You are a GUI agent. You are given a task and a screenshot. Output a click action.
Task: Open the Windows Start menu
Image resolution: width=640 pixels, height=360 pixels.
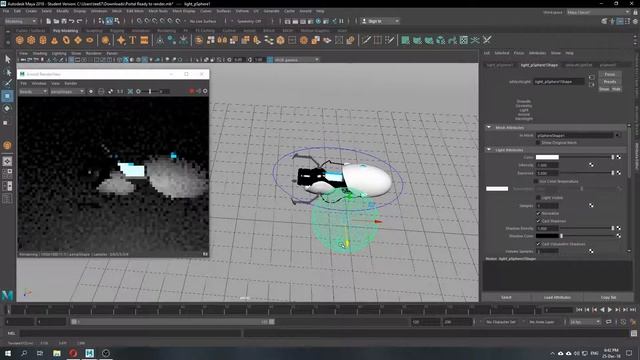pyautogui.click(x=7, y=353)
